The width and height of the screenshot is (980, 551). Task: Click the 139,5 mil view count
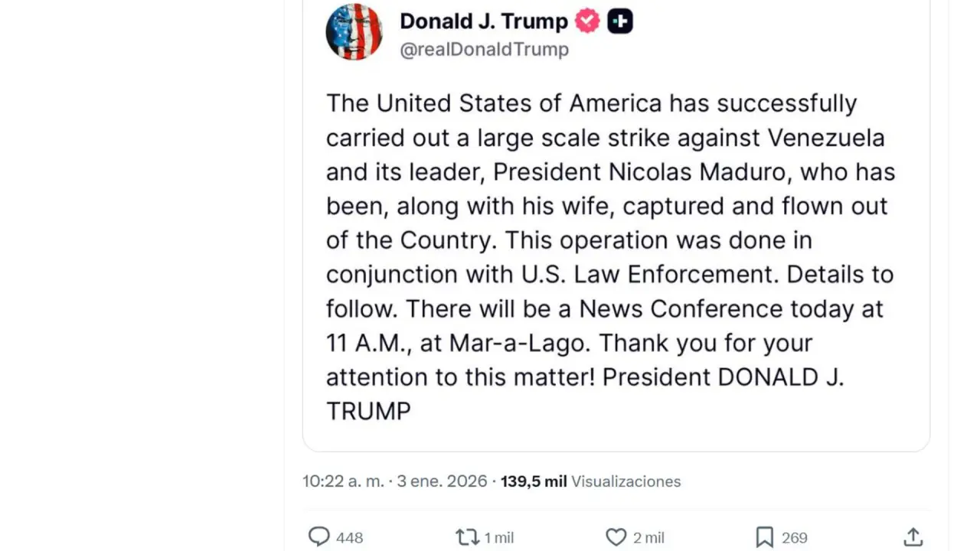534,481
